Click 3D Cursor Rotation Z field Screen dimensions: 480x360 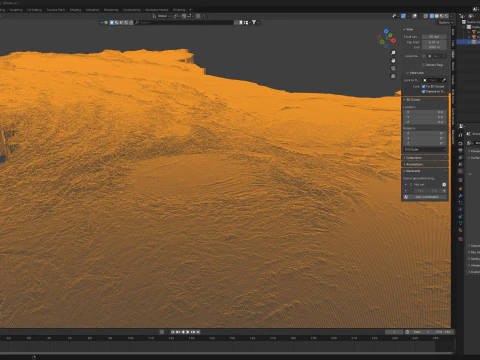tap(425, 143)
